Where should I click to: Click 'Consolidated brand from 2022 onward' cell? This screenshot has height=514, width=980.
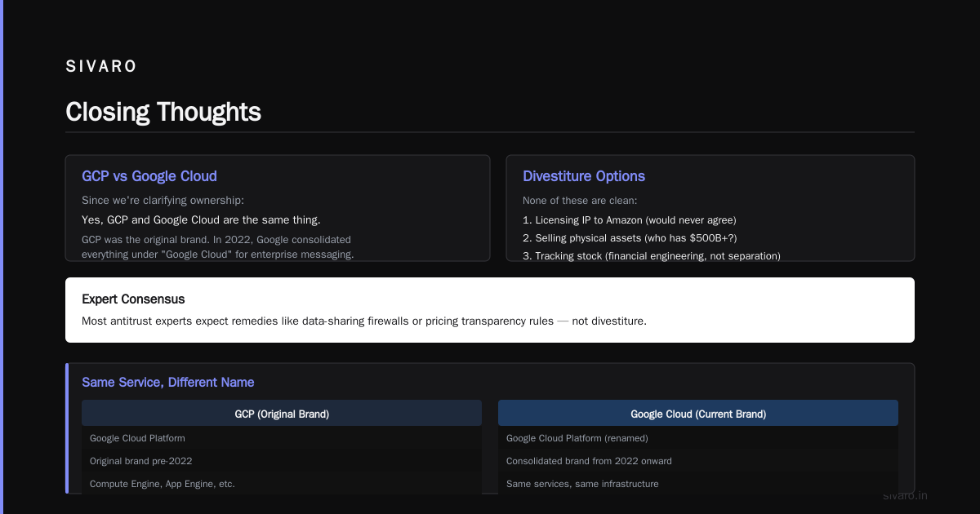tap(698, 461)
